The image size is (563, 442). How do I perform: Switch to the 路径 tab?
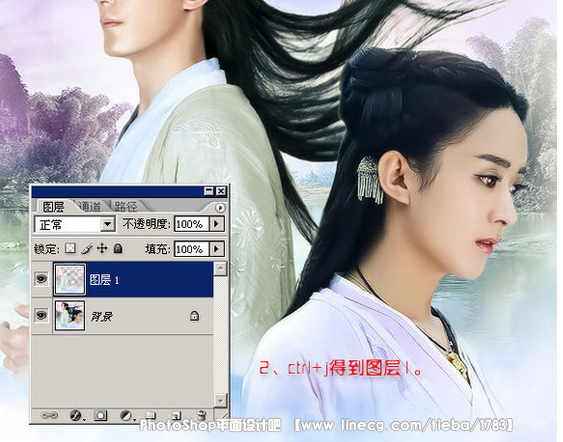[126, 206]
